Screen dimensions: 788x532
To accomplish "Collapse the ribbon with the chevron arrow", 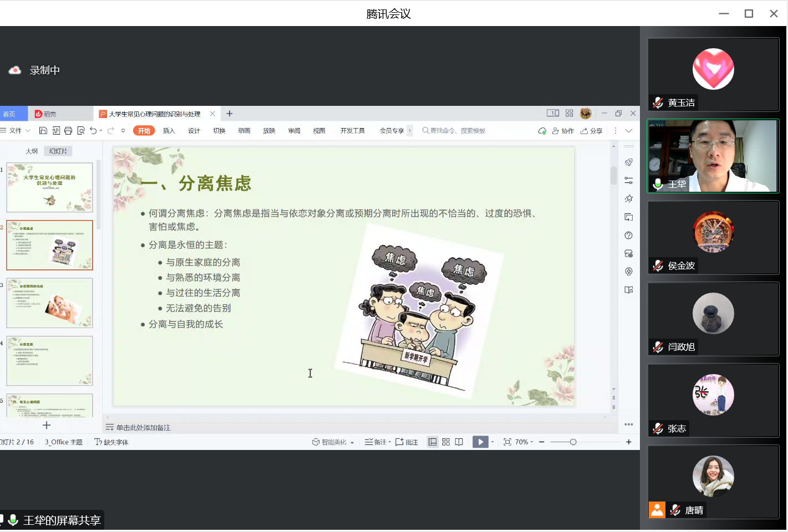I will (629, 131).
